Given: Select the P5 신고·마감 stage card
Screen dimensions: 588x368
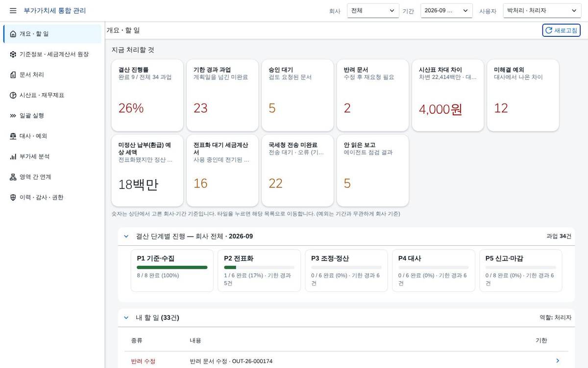Looking at the screenshot, I should coord(521,271).
